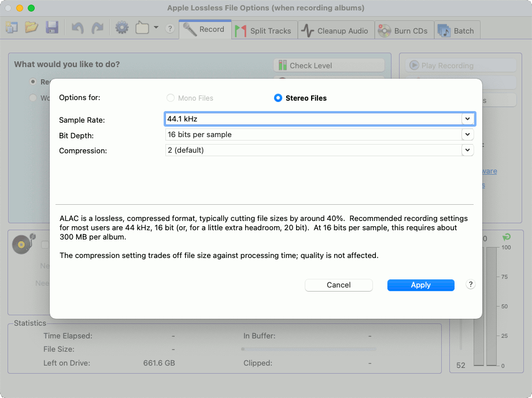The height and width of the screenshot is (398, 532).
Task: Open the Burn CDs tab
Action: click(404, 31)
